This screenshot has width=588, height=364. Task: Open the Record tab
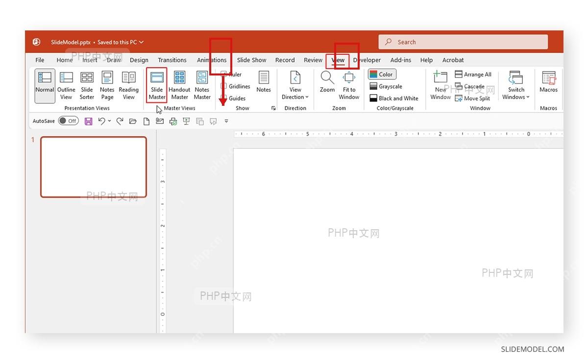pyautogui.click(x=285, y=60)
